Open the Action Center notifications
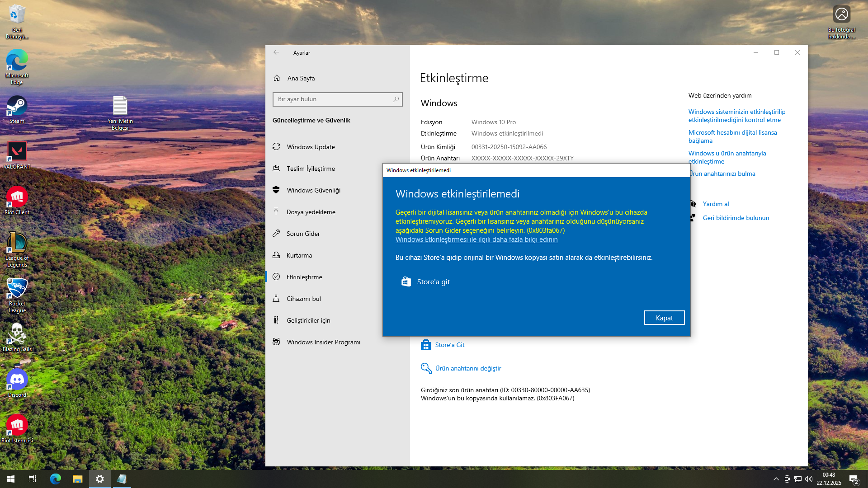 854,479
